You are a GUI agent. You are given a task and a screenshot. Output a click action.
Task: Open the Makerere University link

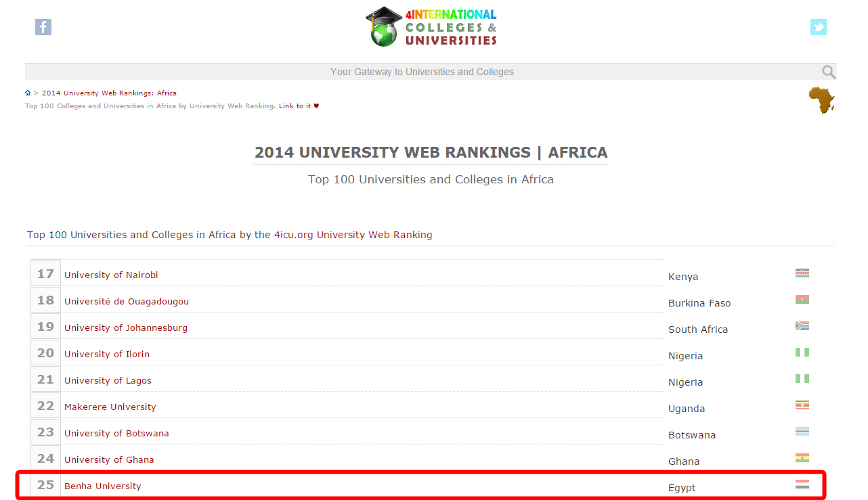(110, 407)
